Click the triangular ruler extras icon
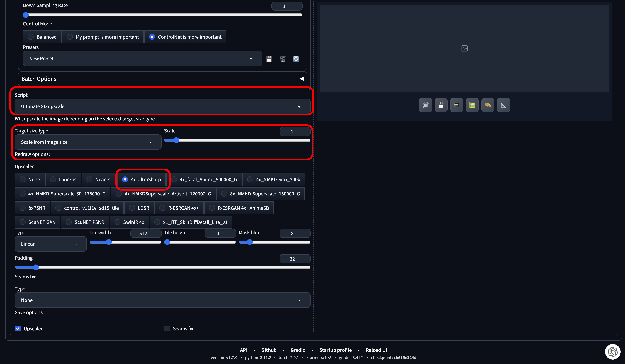Screen dimensions: 625x364 point(503,105)
